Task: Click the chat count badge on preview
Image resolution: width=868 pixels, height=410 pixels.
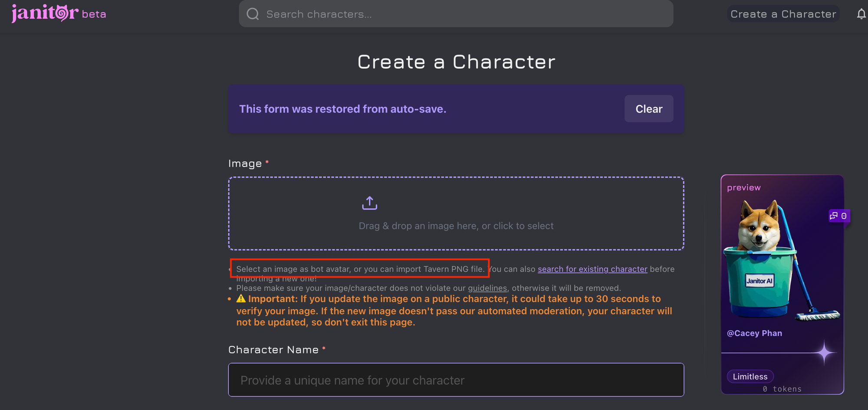Action: tap(838, 216)
